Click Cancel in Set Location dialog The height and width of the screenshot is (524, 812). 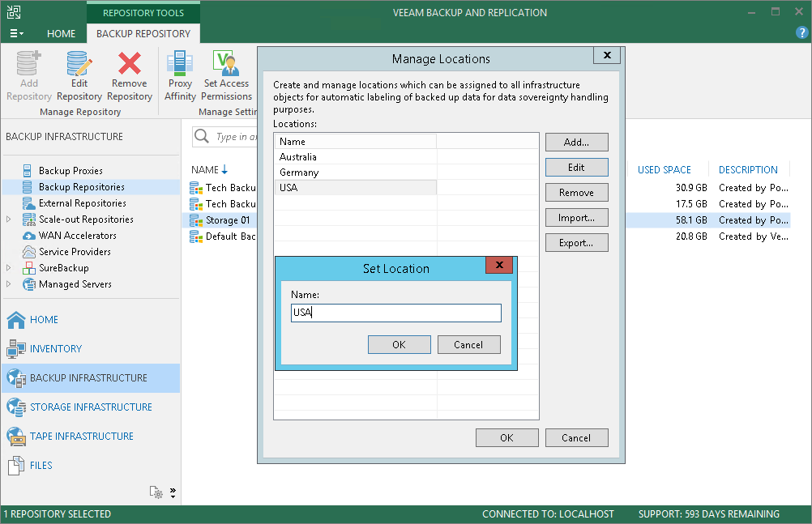468,345
